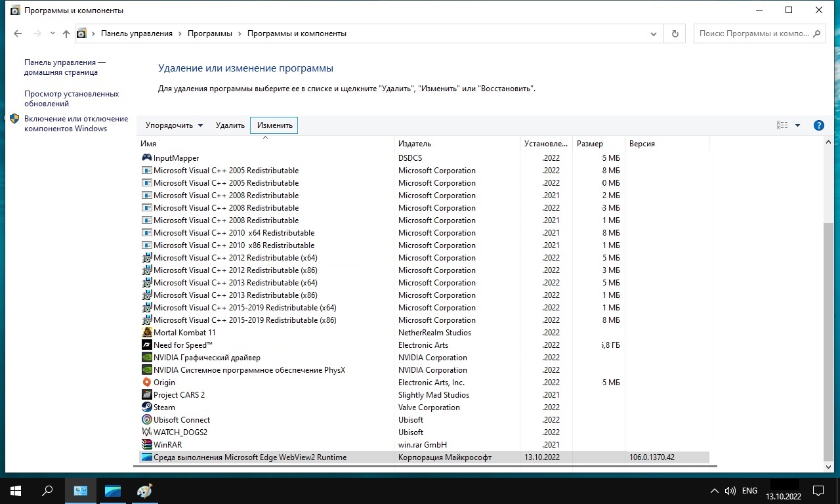The height and width of the screenshot is (504, 840).
Task: Click the WATCH_DOGS2 icon
Action: [147, 432]
